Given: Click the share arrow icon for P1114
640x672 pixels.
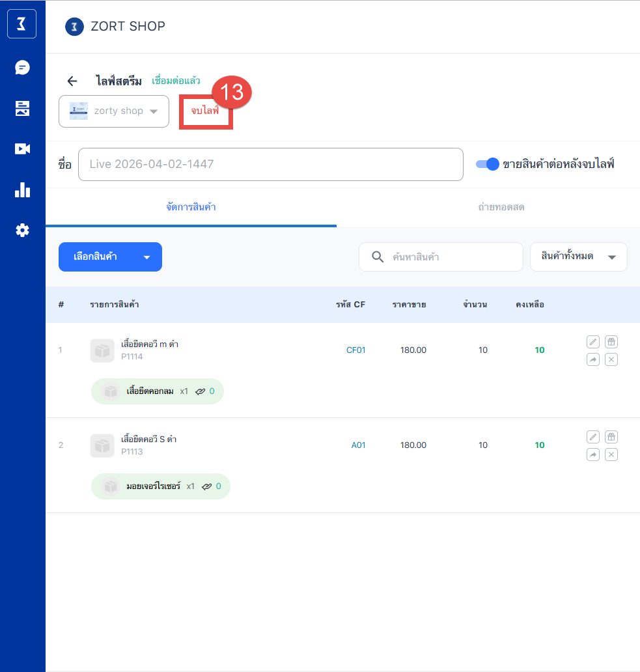Looking at the screenshot, I should pos(592,359).
